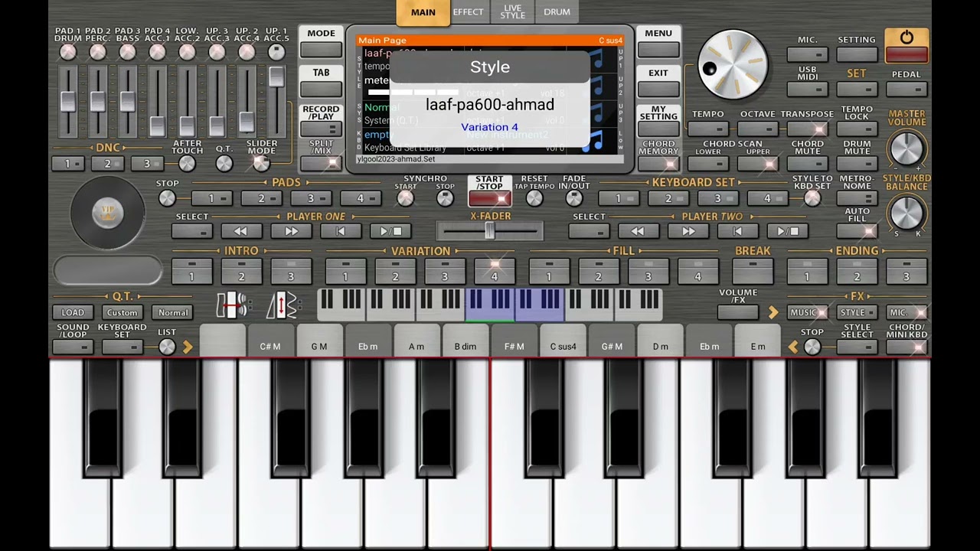Click the metronome icon near Q.T.
Viewport: 980px width, 551px height.
[231, 305]
